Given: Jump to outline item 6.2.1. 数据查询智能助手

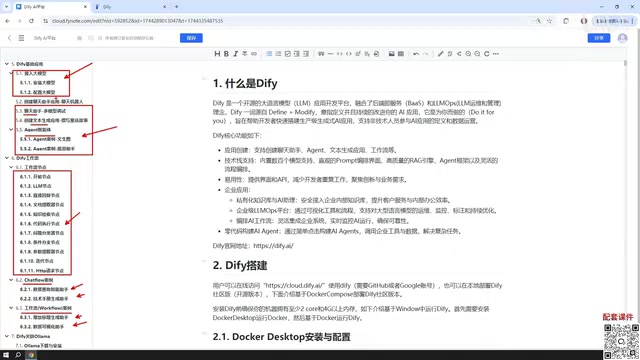Looking at the screenshot, I should pyautogui.click(x=44, y=289).
